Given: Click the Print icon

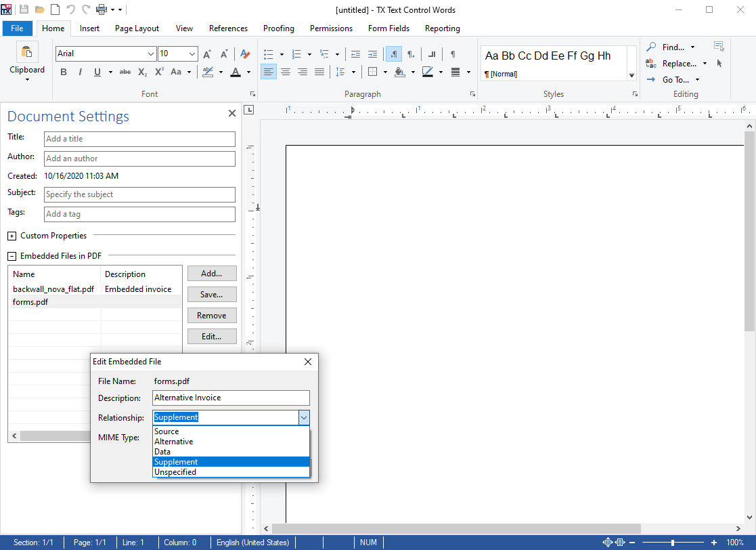Looking at the screenshot, I should pos(102,9).
